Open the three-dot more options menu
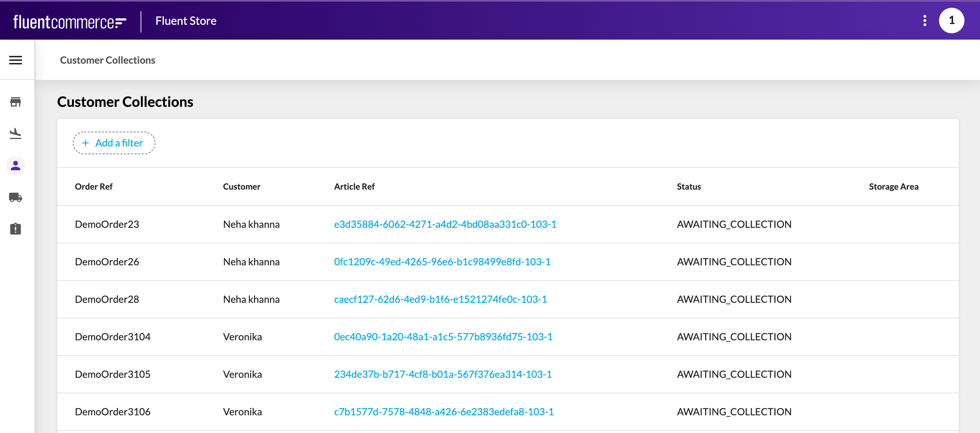The height and width of the screenshot is (433, 980). tap(925, 21)
